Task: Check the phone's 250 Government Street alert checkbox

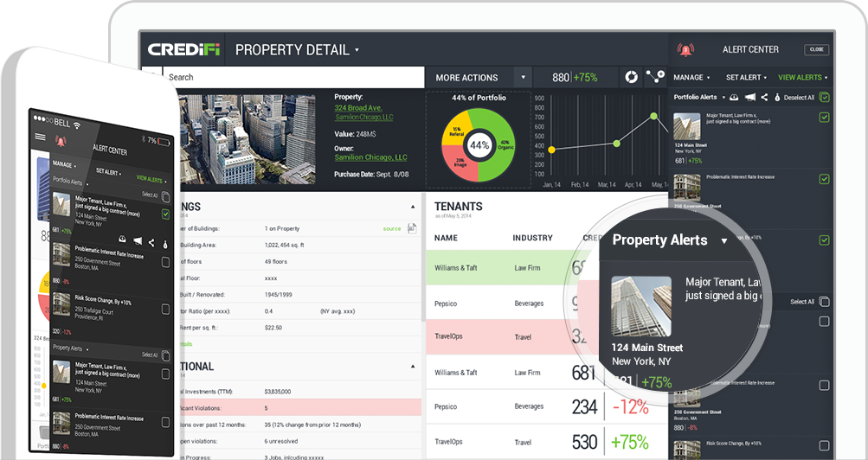Action: click(165, 262)
